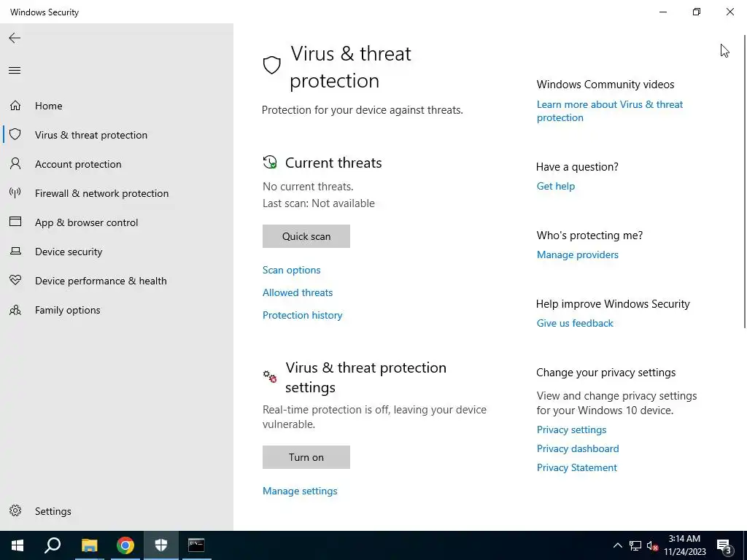Open Privacy Statement link
Screen dimensions: 747x560
pos(577,467)
